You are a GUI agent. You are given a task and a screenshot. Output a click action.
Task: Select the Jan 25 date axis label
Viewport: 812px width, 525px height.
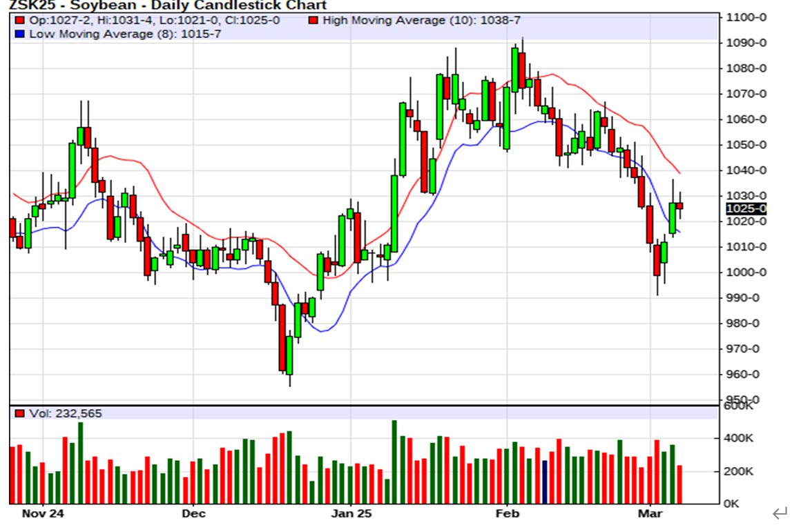[351, 513]
